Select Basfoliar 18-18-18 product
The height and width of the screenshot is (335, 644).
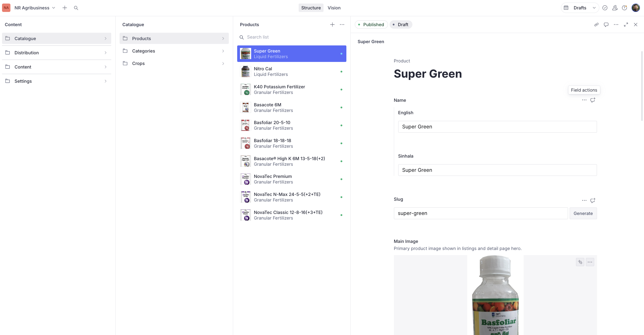click(x=292, y=143)
